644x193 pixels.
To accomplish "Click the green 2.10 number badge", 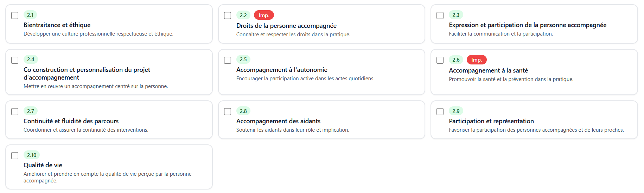I will tap(32, 155).
